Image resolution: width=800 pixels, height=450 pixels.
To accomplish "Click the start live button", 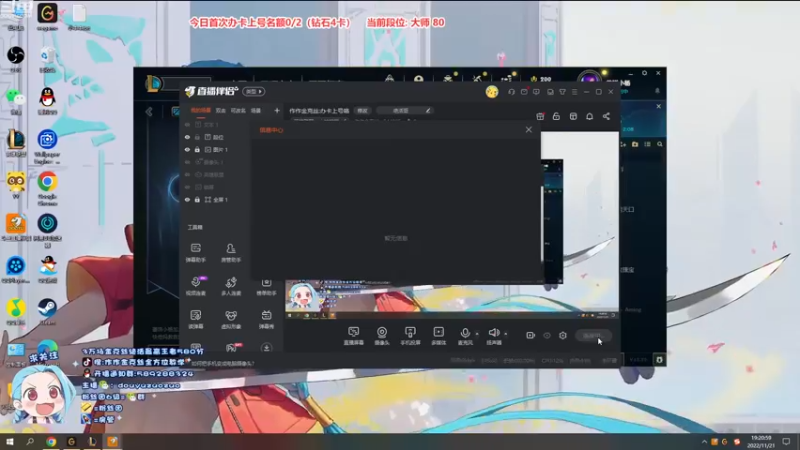I will click(593, 336).
